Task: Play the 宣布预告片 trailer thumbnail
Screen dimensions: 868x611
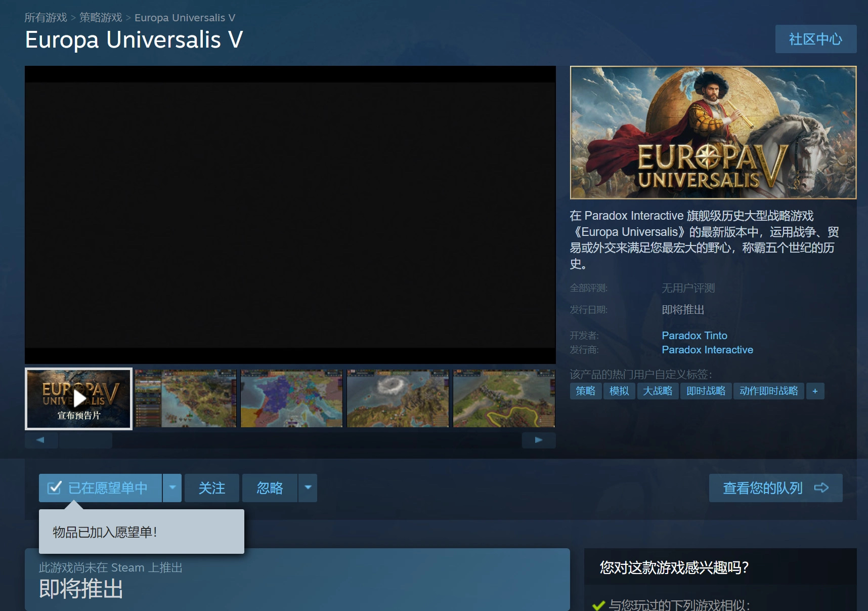Action: pos(79,399)
